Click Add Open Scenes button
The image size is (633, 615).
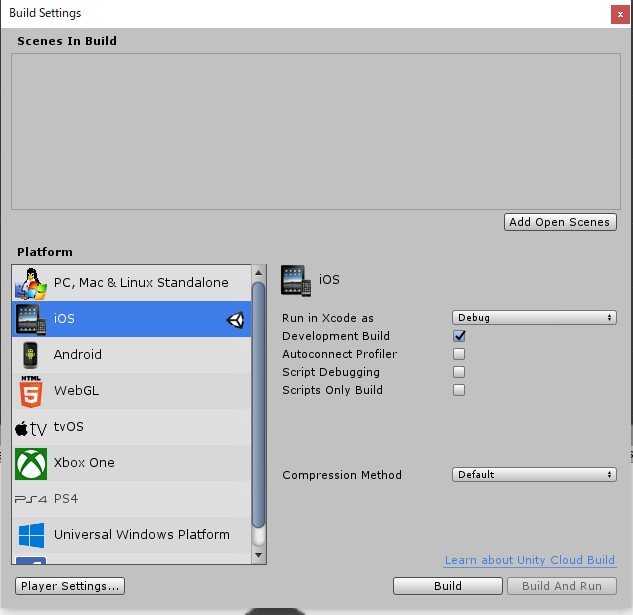pyautogui.click(x=560, y=222)
